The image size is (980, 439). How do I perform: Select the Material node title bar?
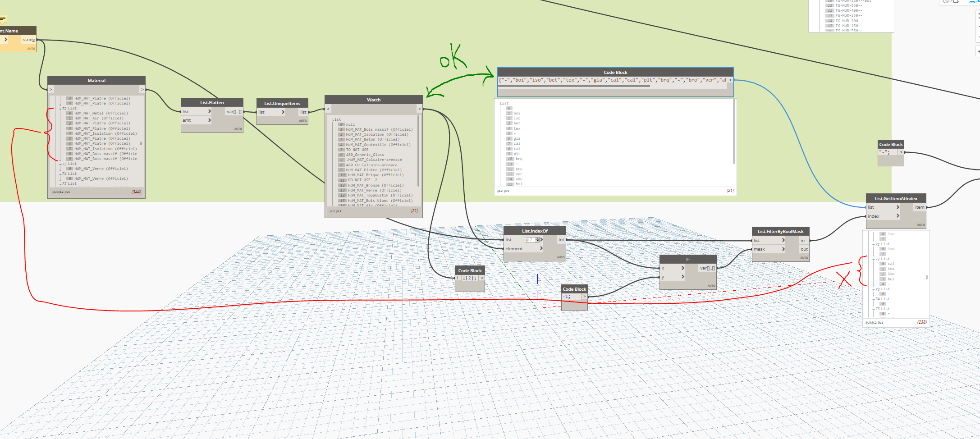pos(96,80)
